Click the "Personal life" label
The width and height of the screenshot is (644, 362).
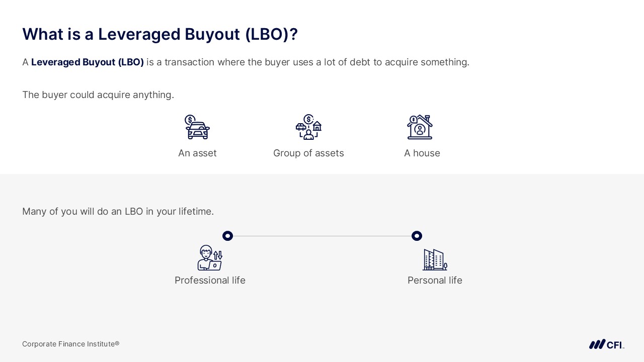(435, 281)
